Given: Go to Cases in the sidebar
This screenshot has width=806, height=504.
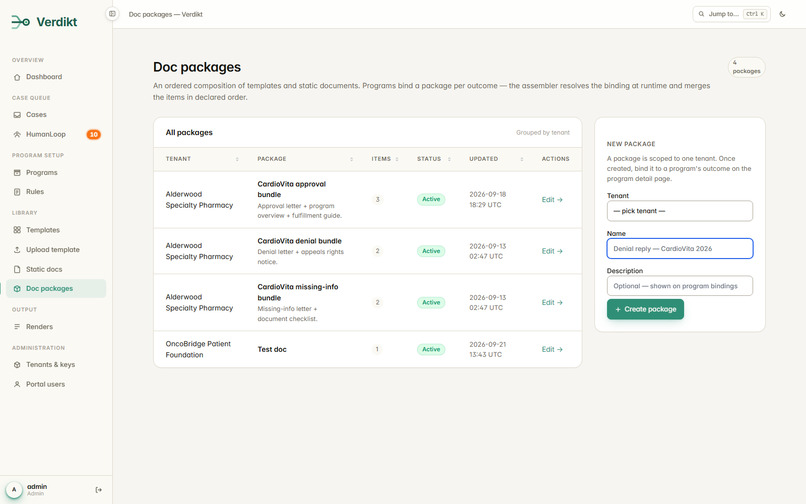Looking at the screenshot, I should [56, 115].
